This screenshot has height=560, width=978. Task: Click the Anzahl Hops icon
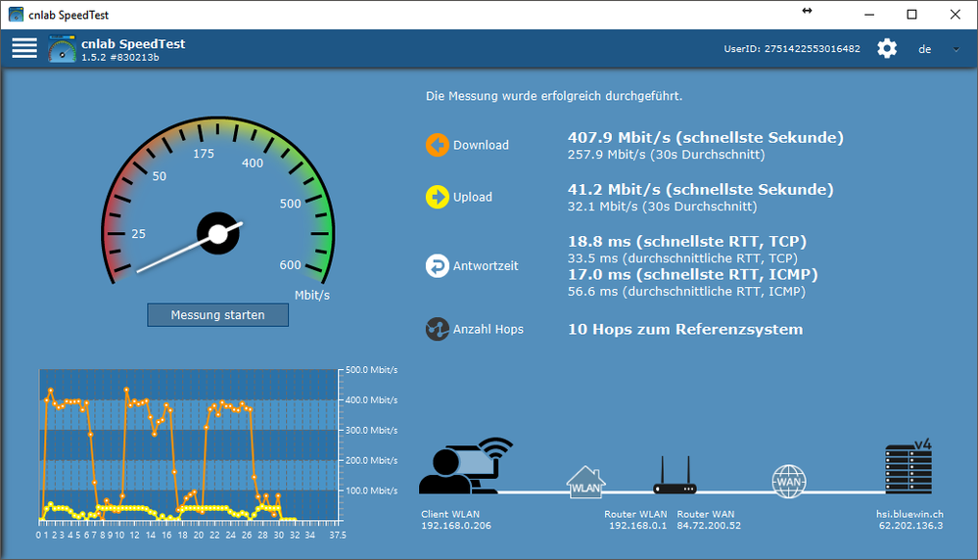[438, 329]
